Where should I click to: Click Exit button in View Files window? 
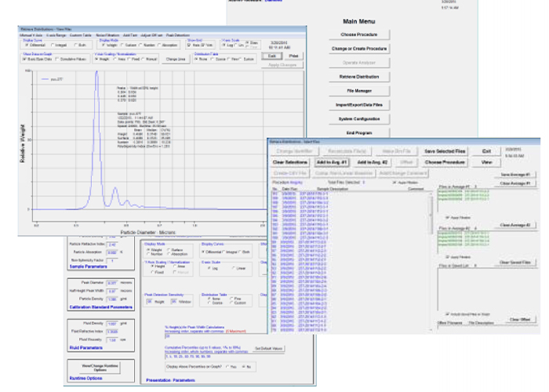[x=272, y=56]
